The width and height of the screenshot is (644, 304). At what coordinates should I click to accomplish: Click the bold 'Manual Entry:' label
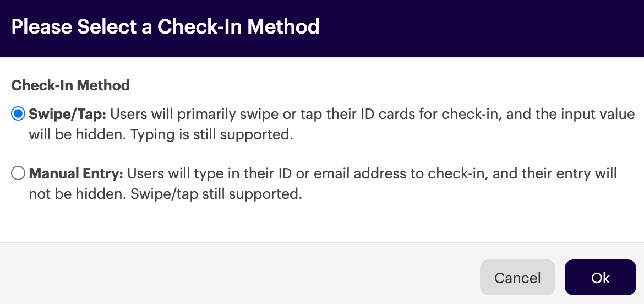click(x=76, y=174)
